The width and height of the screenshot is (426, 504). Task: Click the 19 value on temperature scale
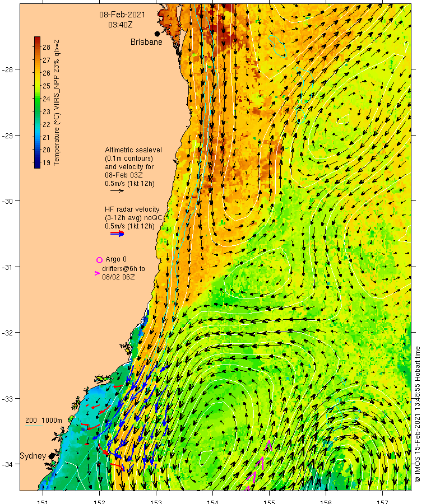coord(47,162)
